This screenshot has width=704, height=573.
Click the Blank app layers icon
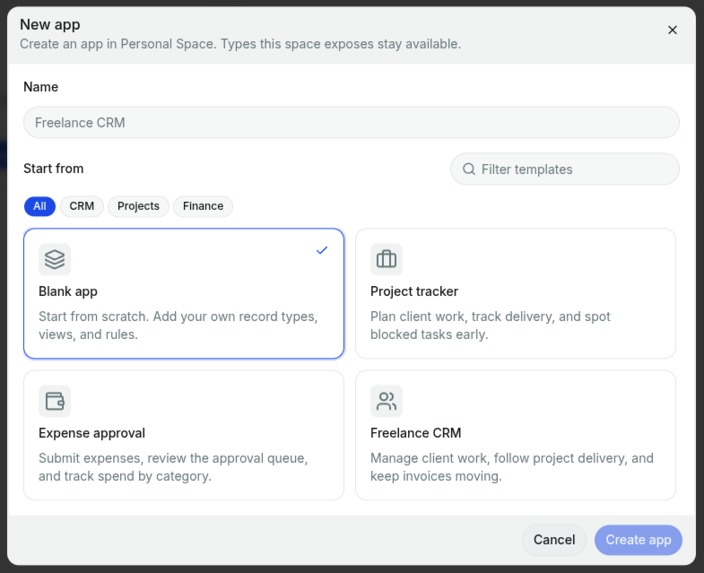point(55,259)
